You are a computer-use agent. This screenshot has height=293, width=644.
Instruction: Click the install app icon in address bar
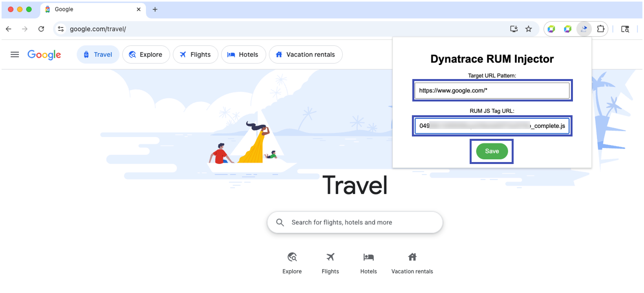click(514, 29)
